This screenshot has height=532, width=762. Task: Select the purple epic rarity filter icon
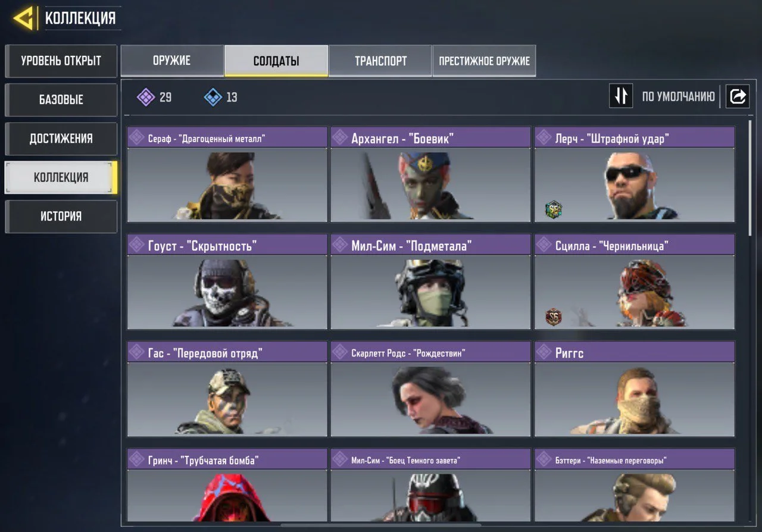146,97
